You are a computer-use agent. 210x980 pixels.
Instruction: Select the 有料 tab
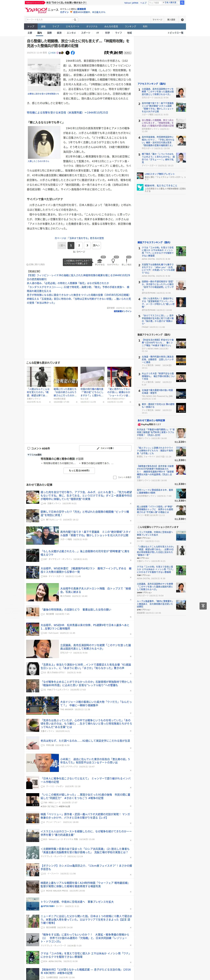(145, 27)
